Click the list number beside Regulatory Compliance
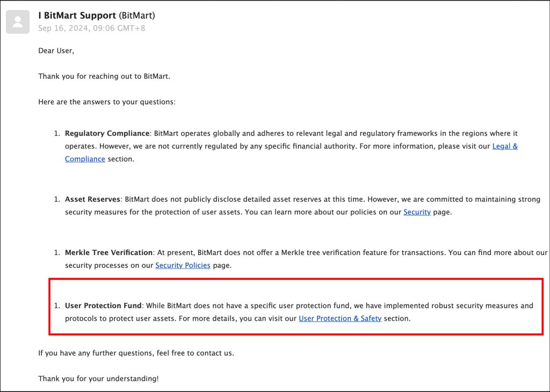The height and width of the screenshot is (392, 550). (x=57, y=133)
